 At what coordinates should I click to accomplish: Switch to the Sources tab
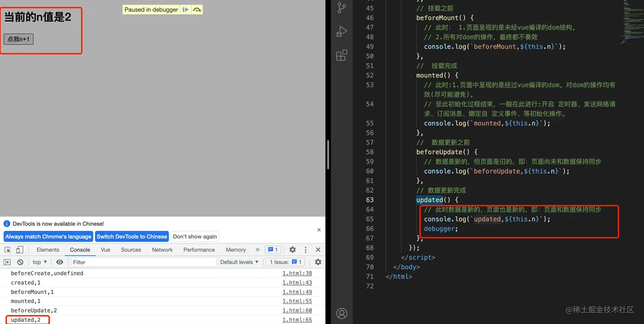point(131,250)
